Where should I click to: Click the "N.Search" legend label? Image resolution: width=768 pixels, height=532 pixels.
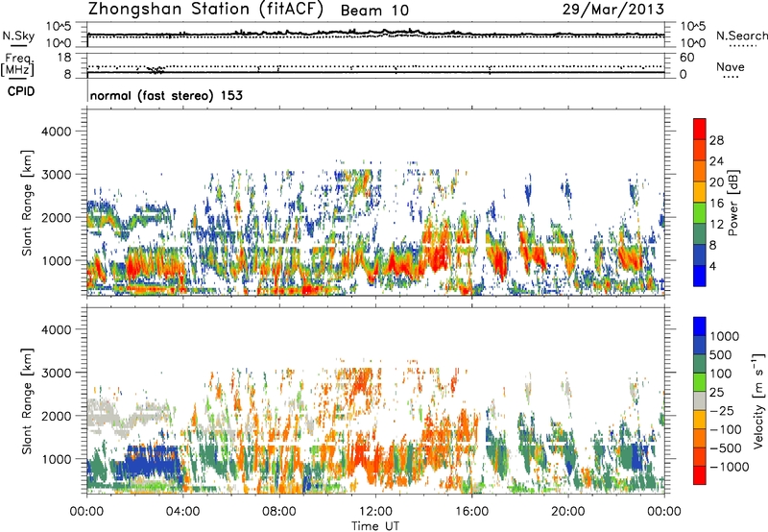[x=742, y=36]
